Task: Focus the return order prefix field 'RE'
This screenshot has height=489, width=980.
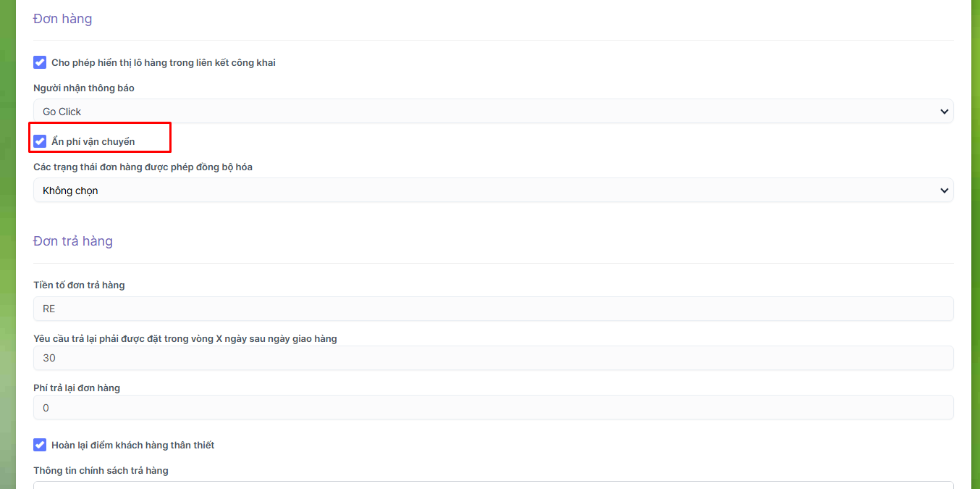Action: click(492, 309)
